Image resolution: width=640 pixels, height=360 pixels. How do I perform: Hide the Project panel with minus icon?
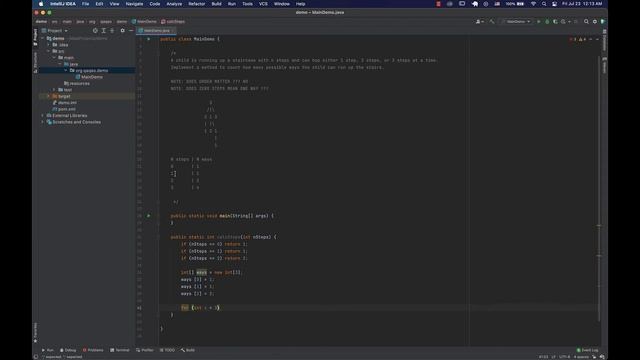[x=131, y=31]
